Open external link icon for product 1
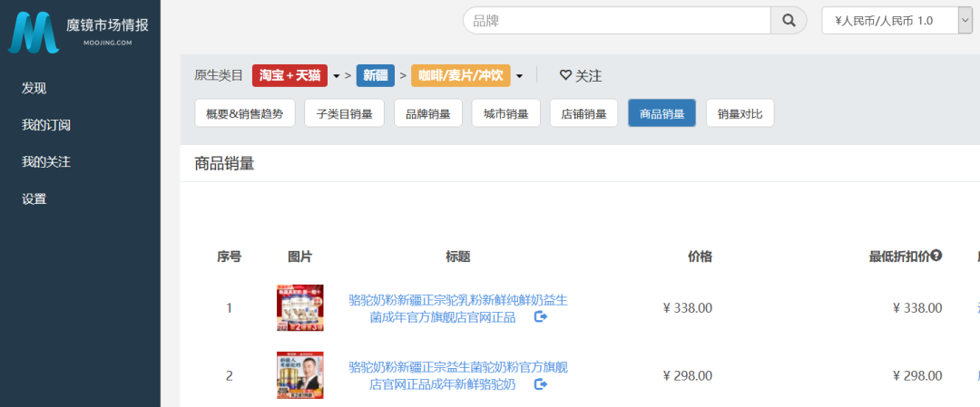This screenshot has height=407, width=980. (x=541, y=317)
